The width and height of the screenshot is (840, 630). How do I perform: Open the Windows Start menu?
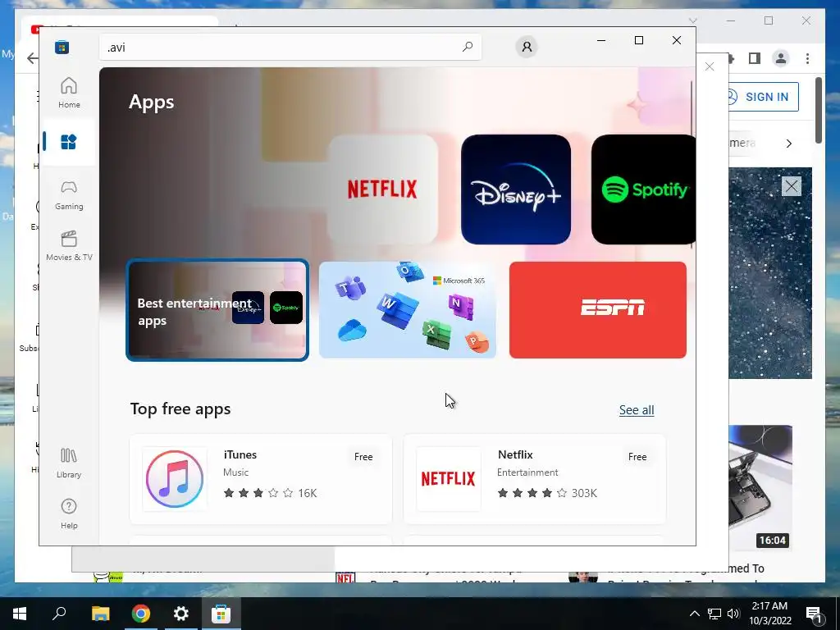(20, 614)
